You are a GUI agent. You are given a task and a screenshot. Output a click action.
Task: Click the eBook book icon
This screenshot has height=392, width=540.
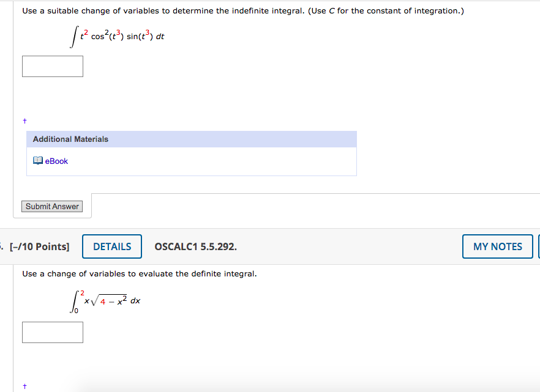pos(37,161)
